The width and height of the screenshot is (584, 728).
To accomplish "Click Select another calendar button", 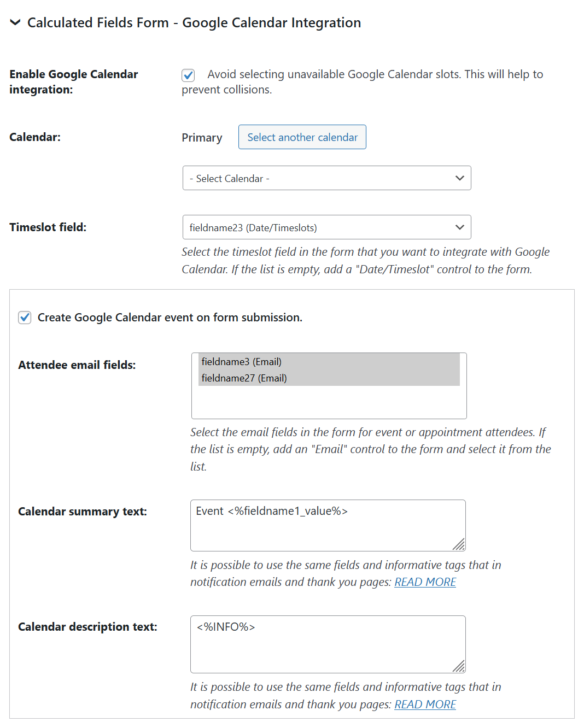I will pos(302,137).
